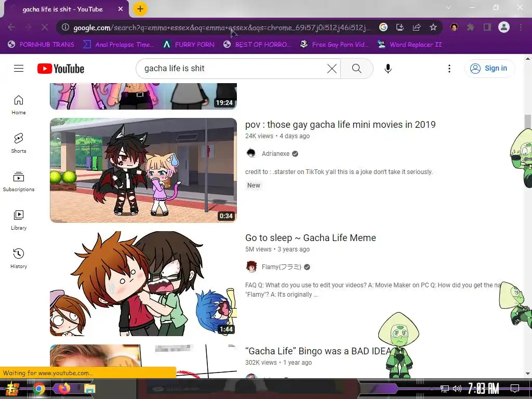The image size is (532, 399).
Task: Open the Adrianexe channel avatar
Action: point(251,153)
